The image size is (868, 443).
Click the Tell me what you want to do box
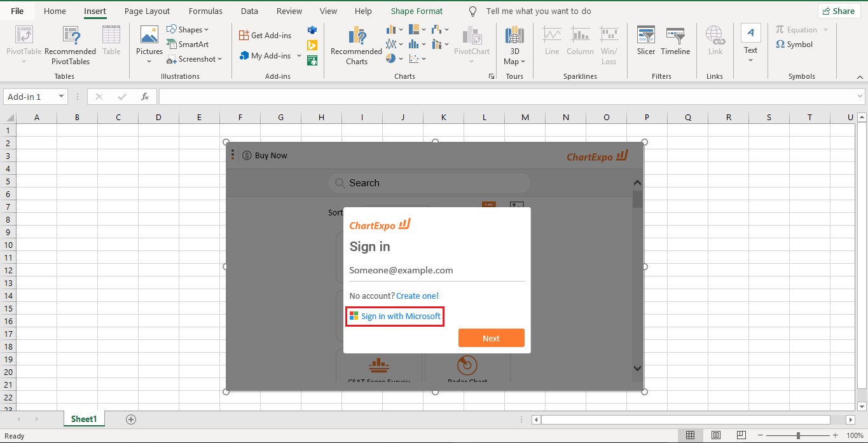click(538, 11)
